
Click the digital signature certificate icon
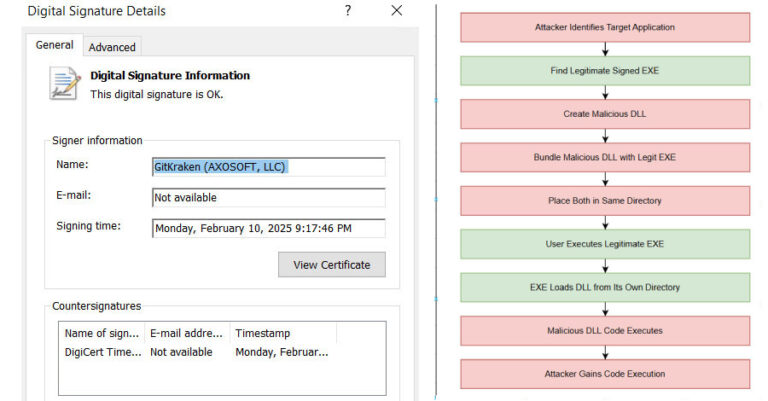click(x=66, y=83)
